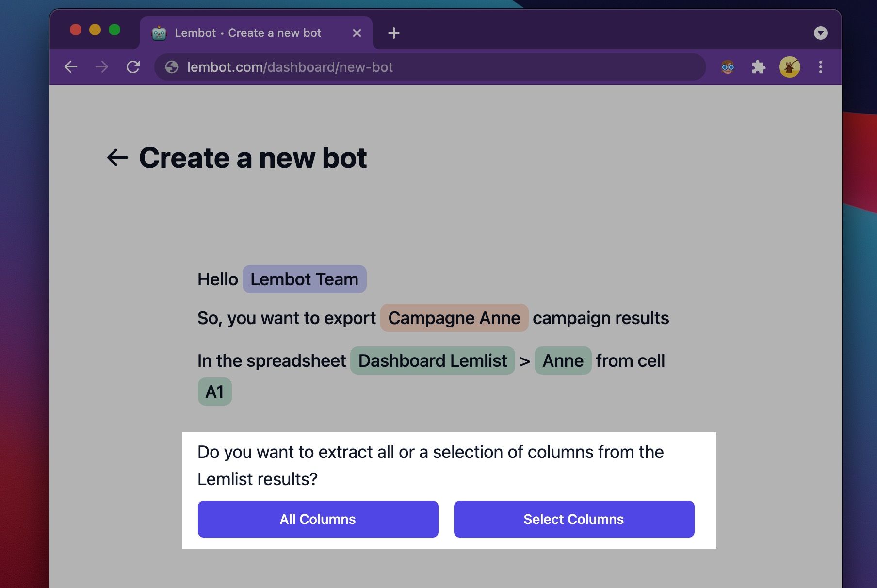Focus the lembot.com address bar
Viewport: 877px width, 588px height.
tap(430, 67)
